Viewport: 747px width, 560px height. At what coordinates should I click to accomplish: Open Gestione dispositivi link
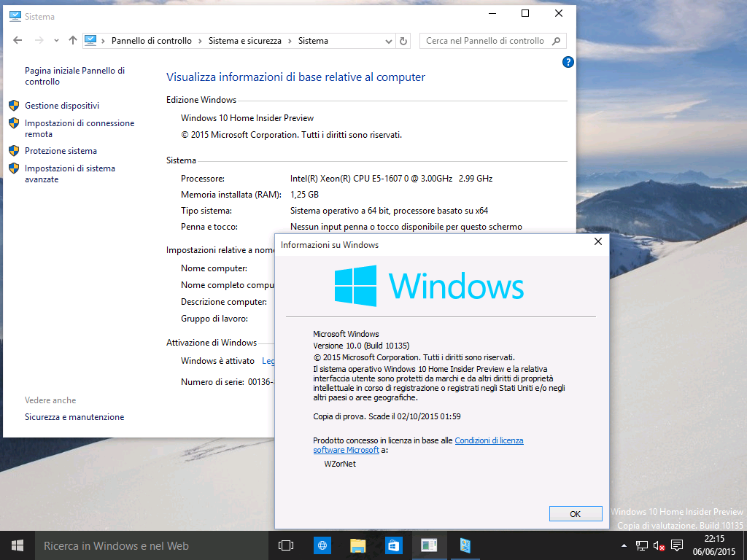coord(62,106)
